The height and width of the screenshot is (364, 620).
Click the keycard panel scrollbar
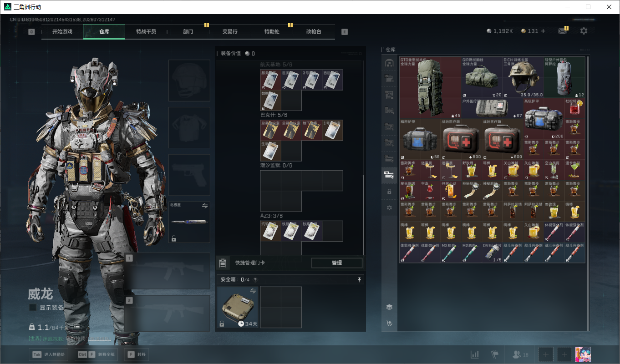pyautogui.click(x=363, y=214)
